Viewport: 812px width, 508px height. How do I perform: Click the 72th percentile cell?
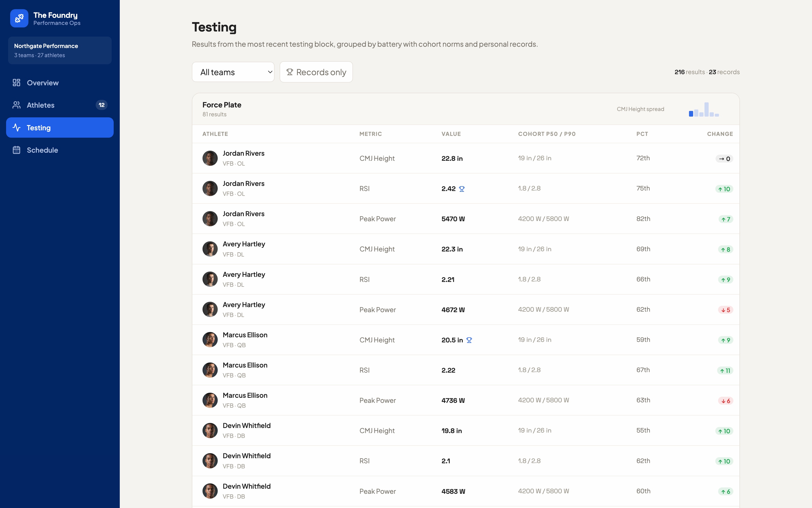[x=643, y=158]
